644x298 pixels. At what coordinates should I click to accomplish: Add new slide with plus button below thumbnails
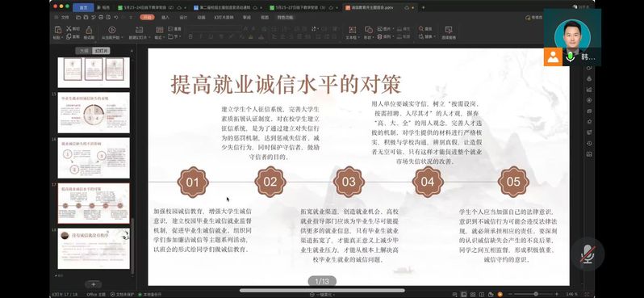coord(94,284)
